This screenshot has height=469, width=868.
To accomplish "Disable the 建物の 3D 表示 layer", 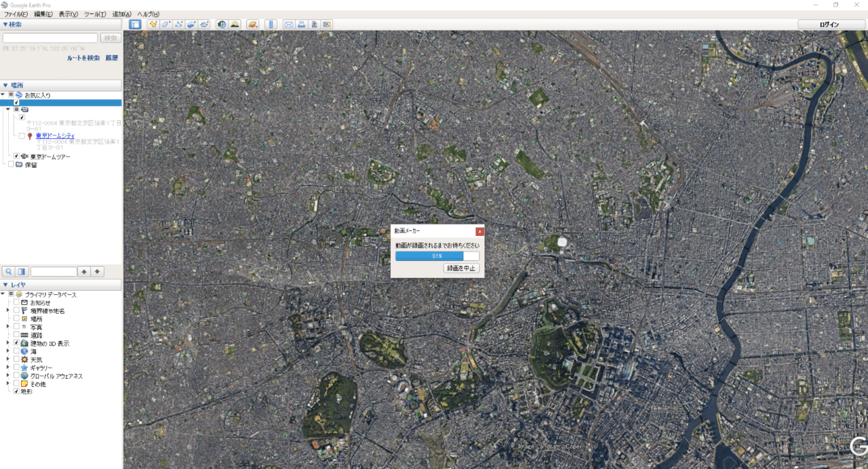I will tap(16, 343).
